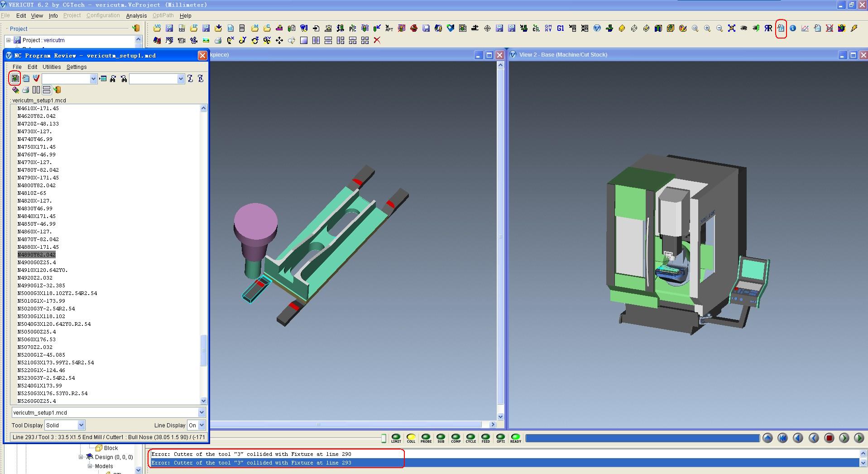868x474 pixels.
Task: Select NC line N4900G0Z25.4
Action: (x=37, y=262)
